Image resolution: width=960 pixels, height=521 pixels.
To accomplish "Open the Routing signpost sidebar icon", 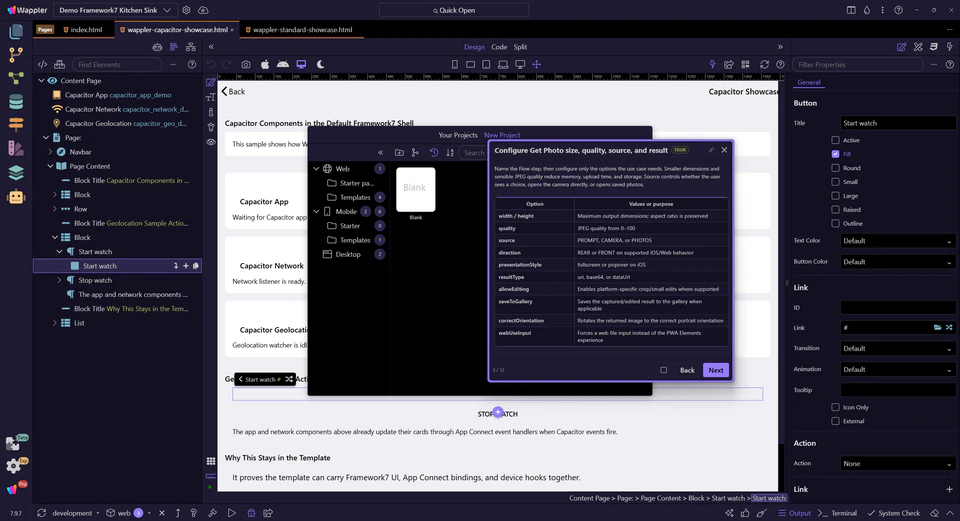I will 16,124.
